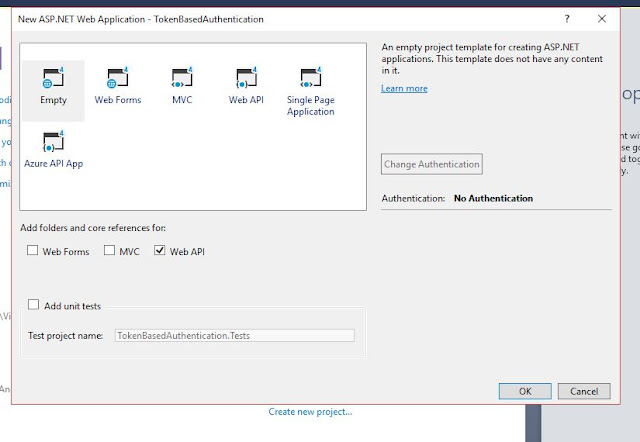Image resolution: width=640 pixels, height=442 pixels.
Task: Click the Single Page Application label text
Action: click(311, 106)
